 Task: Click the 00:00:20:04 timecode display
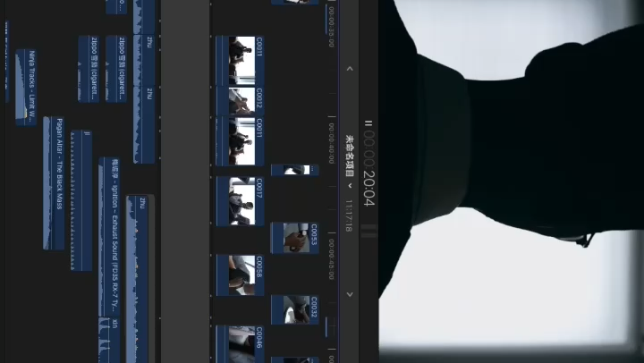(369, 168)
